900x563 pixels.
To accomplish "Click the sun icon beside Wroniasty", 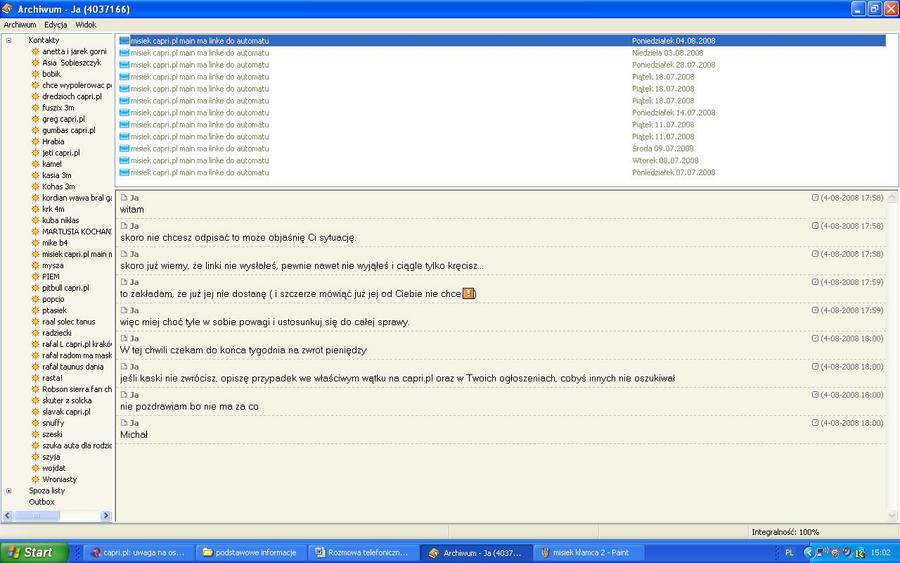I will (x=36, y=479).
